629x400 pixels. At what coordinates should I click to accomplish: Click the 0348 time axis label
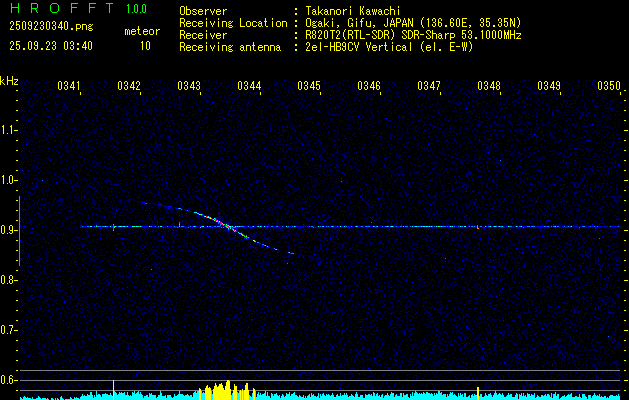coord(489,86)
